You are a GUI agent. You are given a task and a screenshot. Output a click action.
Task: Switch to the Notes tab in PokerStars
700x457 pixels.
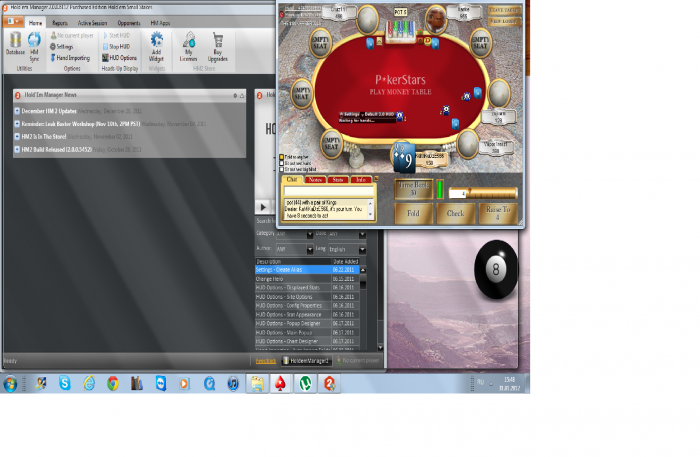[x=315, y=179]
